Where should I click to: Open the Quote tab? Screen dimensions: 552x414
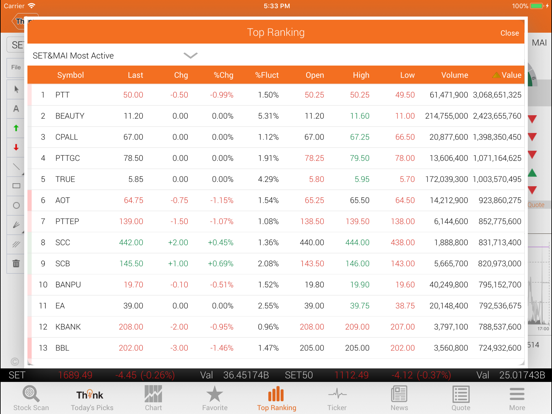point(460,399)
